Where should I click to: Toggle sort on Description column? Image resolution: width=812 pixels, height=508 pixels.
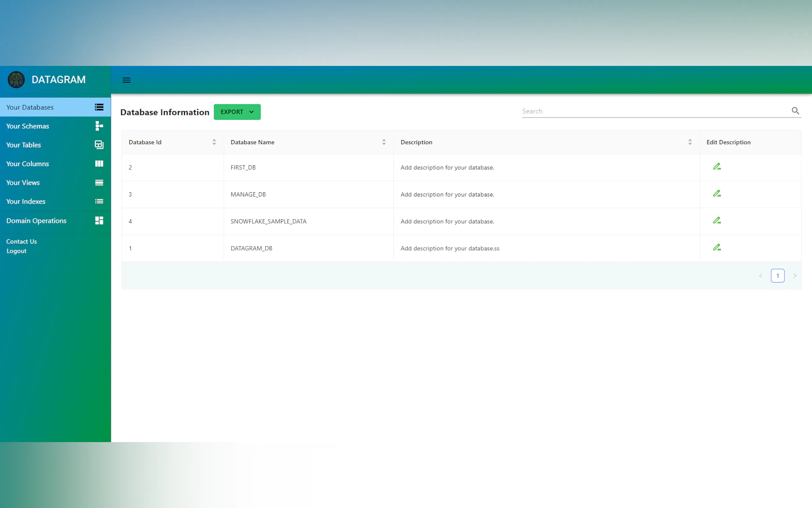coord(690,142)
